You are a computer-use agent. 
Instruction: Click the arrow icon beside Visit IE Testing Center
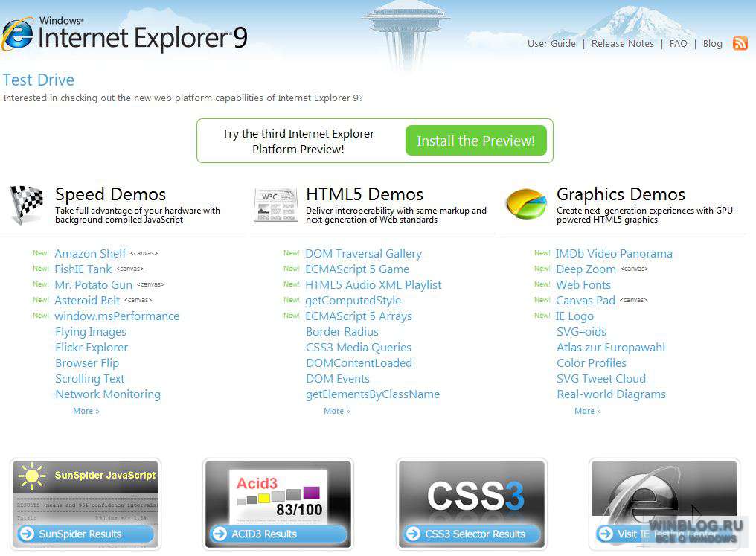click(x=605, y=534)
